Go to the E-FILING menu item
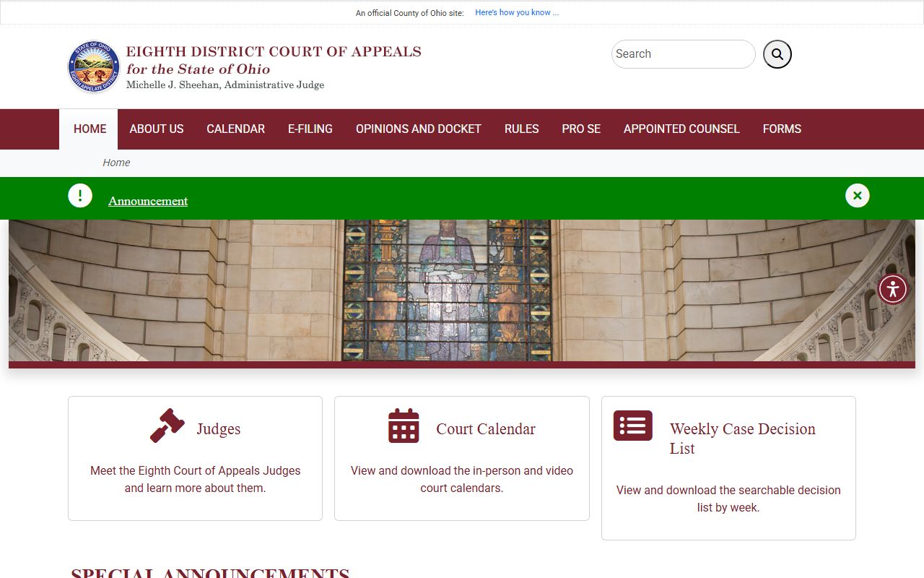 pos(310,129)
